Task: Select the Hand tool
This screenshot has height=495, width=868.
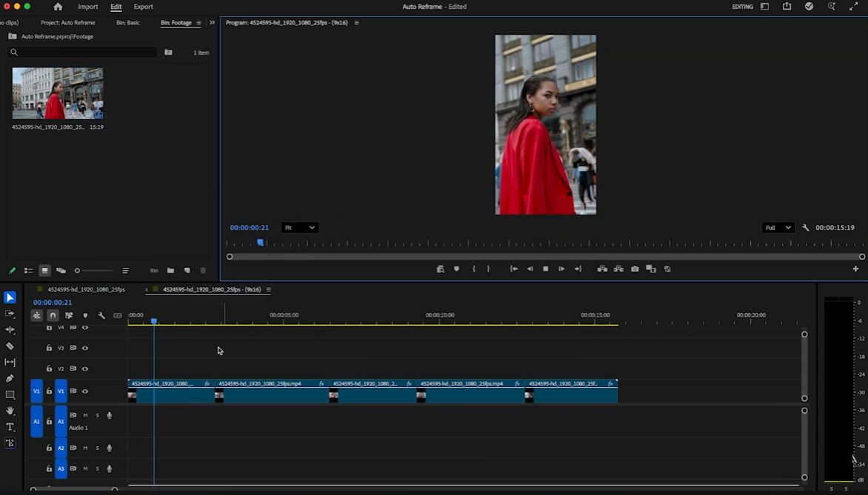Action: pos(10,411)
